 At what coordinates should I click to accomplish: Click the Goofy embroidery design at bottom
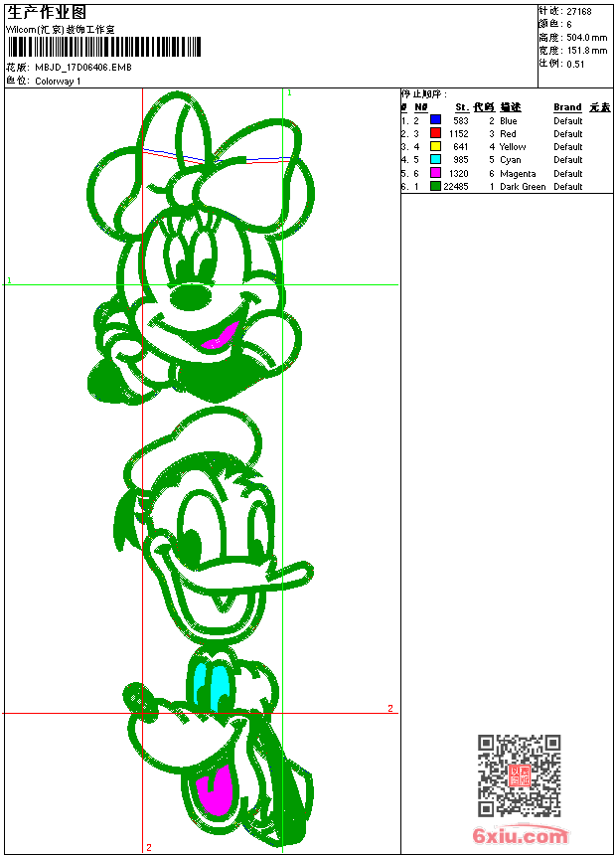click(218, 746)
